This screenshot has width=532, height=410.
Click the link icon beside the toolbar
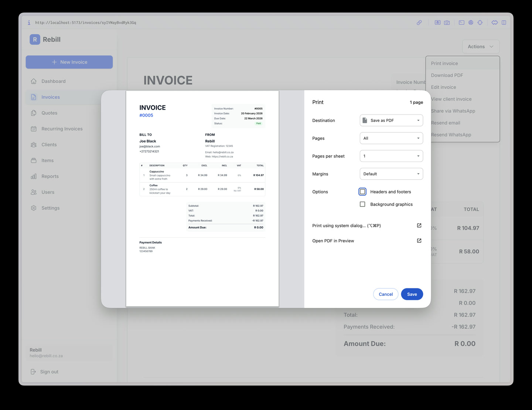click(419, 23)
